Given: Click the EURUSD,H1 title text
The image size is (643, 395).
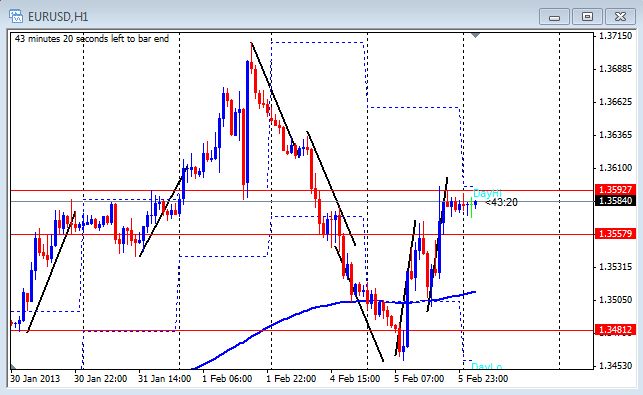Looking at the screenshot, I should click(58, 17).
